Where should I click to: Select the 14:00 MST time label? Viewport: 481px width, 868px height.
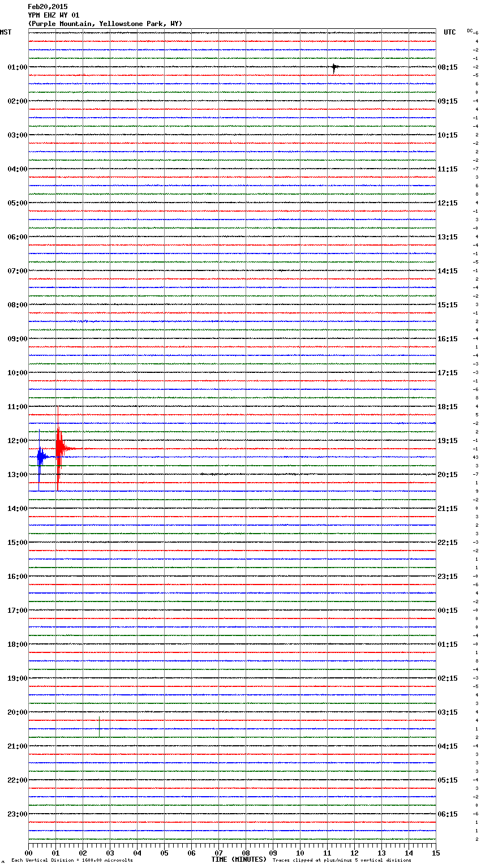pyautogui.click(x=18, y=509)
